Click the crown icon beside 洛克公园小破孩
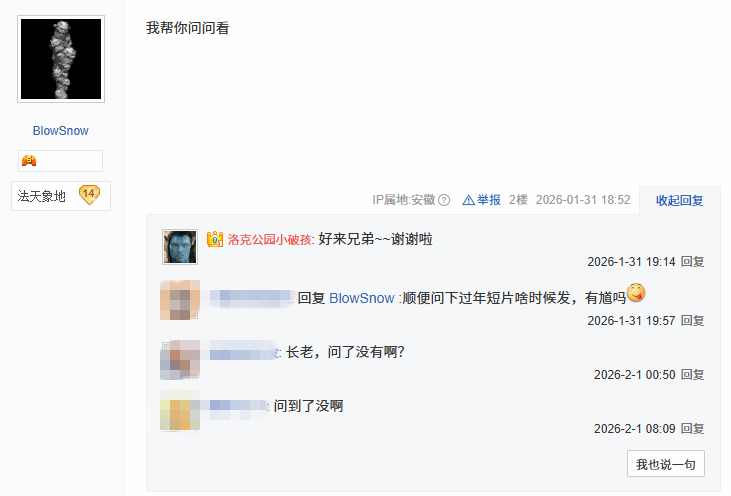This screenshot has height=496, width=731. pos(215,239)
